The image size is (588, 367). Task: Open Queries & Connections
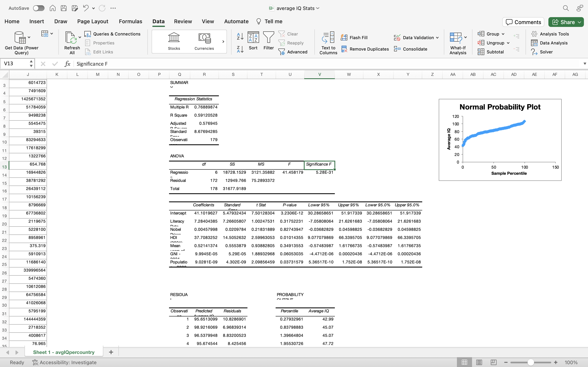click(112, 34)
